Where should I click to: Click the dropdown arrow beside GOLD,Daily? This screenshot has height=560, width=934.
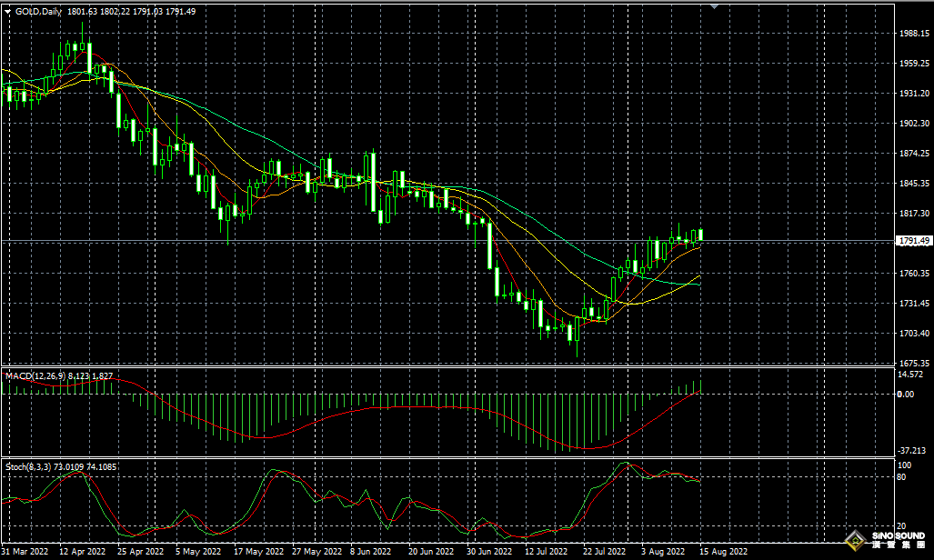click(x=8, y=11)
